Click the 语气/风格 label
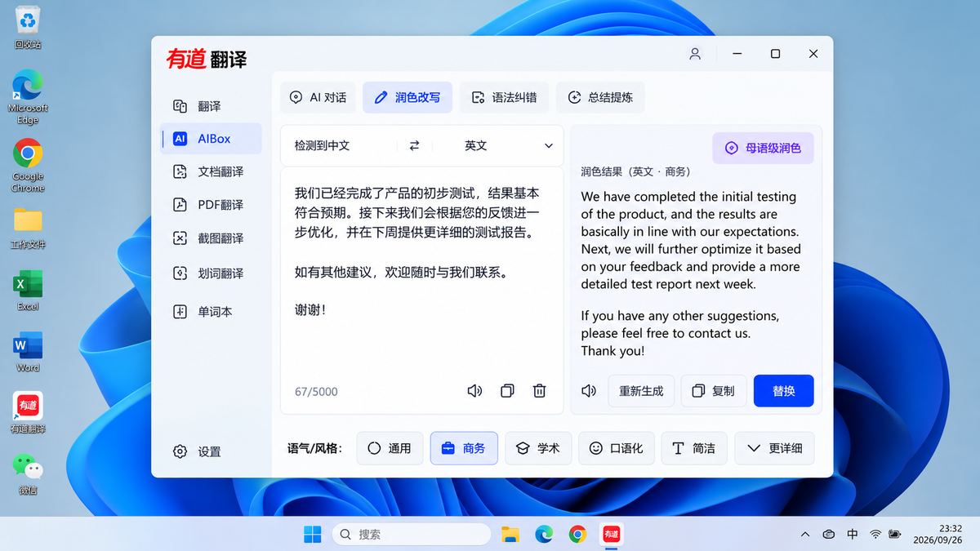The image size is (980, 551). point(315,448)
